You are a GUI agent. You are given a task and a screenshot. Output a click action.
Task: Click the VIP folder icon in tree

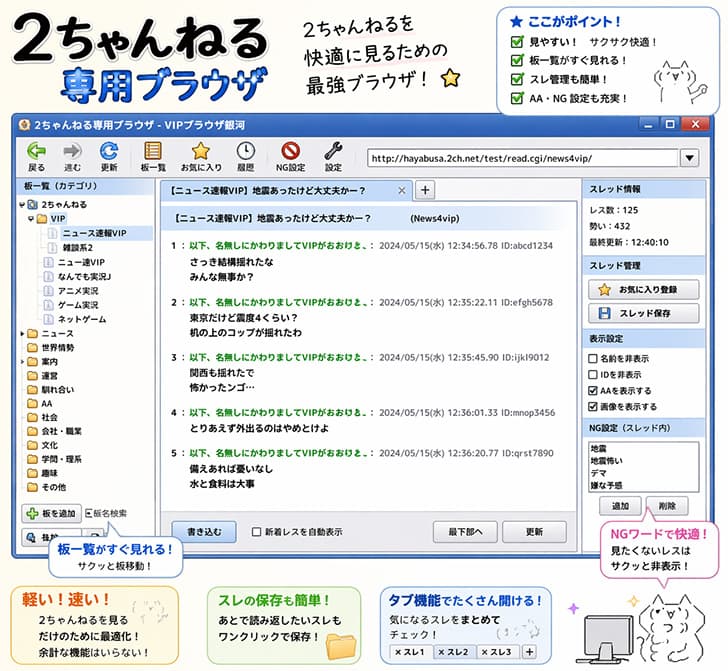coord(42,219)
